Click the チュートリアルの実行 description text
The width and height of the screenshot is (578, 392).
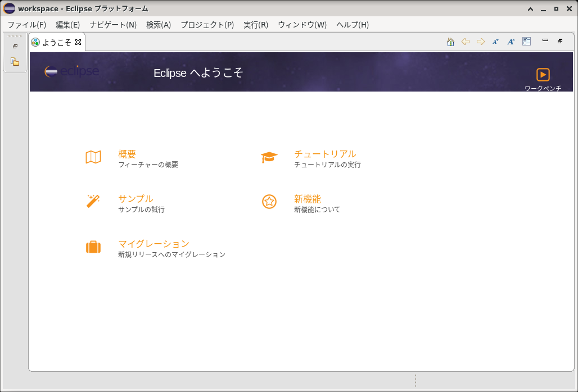327,165
